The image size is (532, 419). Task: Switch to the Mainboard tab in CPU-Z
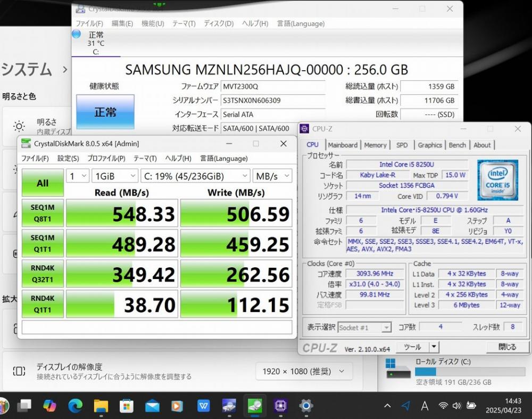tap(343, 145)
